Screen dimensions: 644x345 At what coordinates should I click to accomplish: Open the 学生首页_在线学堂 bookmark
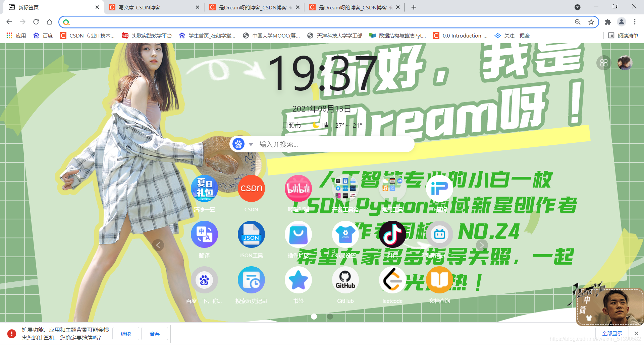pos(207,36)
